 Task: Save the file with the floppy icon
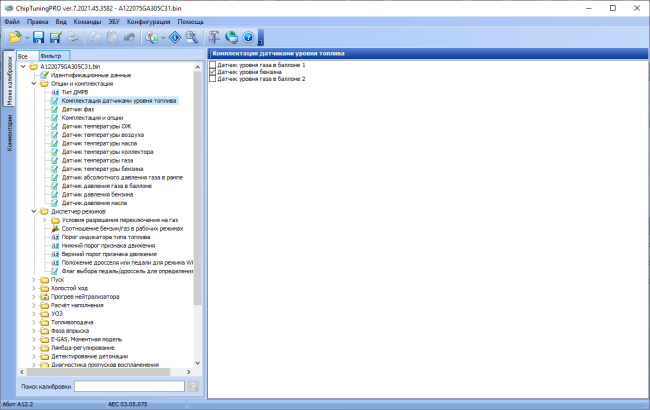tap(39, 37)
